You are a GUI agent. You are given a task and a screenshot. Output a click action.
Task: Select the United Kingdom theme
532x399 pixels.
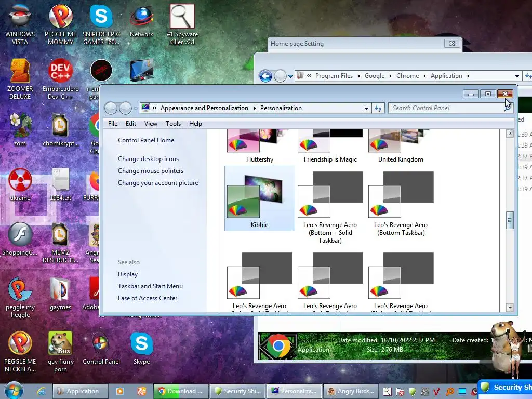[401, 146]
